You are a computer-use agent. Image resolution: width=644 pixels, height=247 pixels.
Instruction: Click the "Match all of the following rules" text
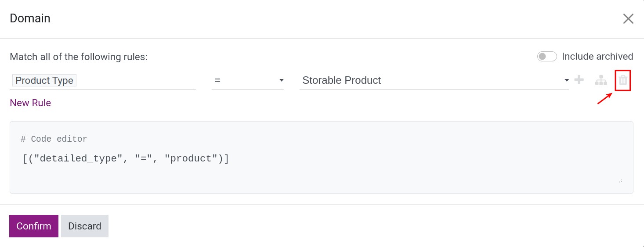coord(79,57)
